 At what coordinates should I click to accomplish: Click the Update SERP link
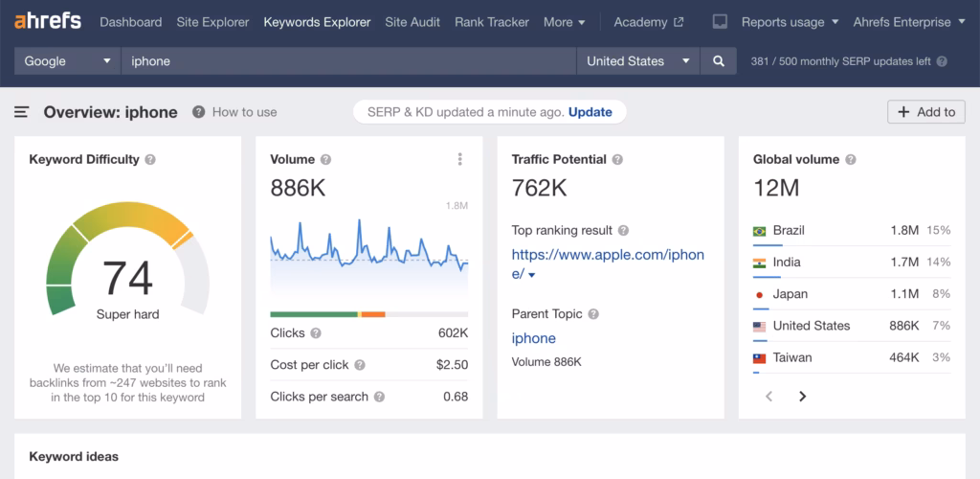click(590, 112)
